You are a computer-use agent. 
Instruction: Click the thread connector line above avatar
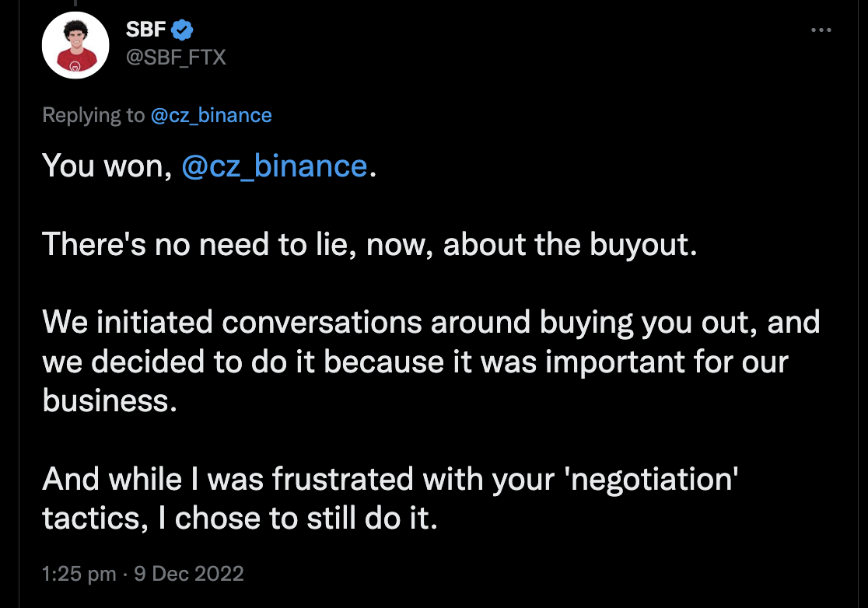coord(74,3)
